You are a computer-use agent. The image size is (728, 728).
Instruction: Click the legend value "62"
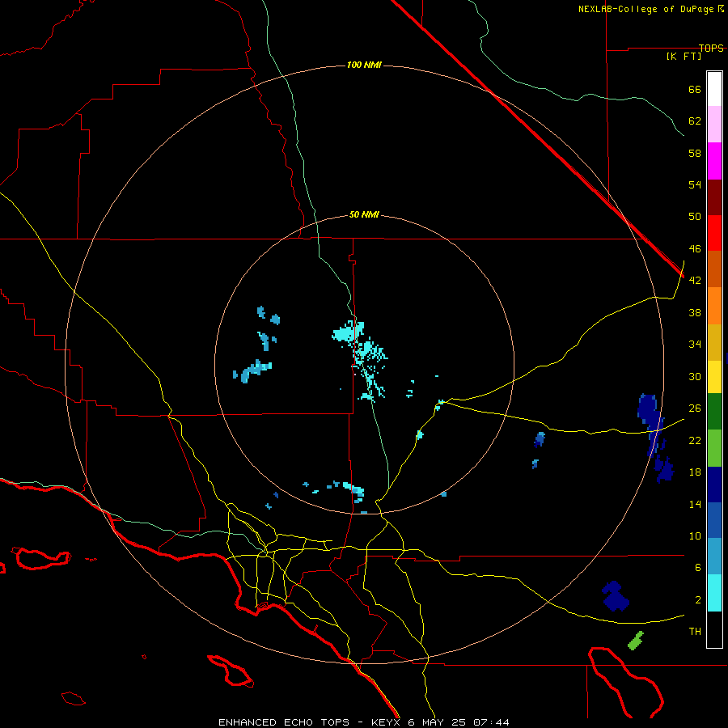(x=695, y=121)
